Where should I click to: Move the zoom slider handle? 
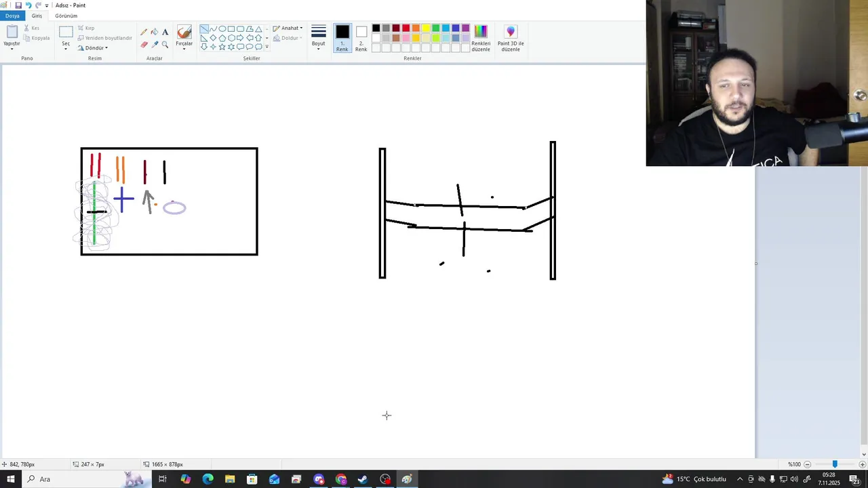835,464
